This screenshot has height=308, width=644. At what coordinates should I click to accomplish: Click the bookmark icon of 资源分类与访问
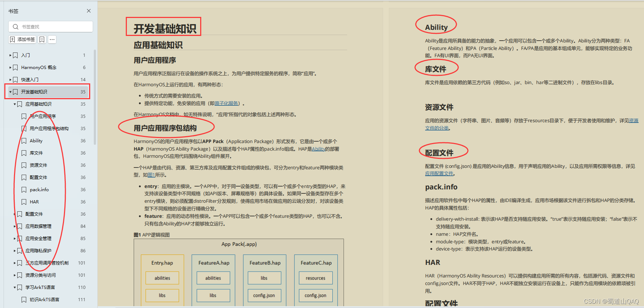click(x=20, y=275)
